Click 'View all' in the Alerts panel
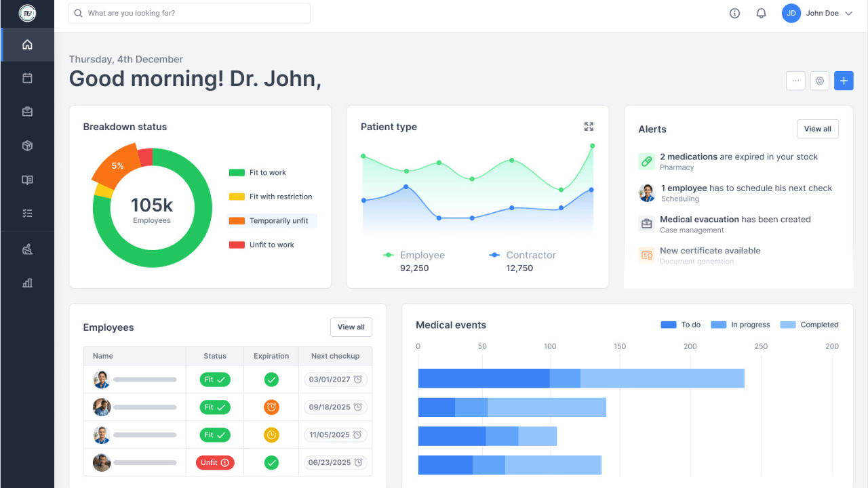Image resolution: width=868 pixels, height=488 pixels. click(817, 129)
